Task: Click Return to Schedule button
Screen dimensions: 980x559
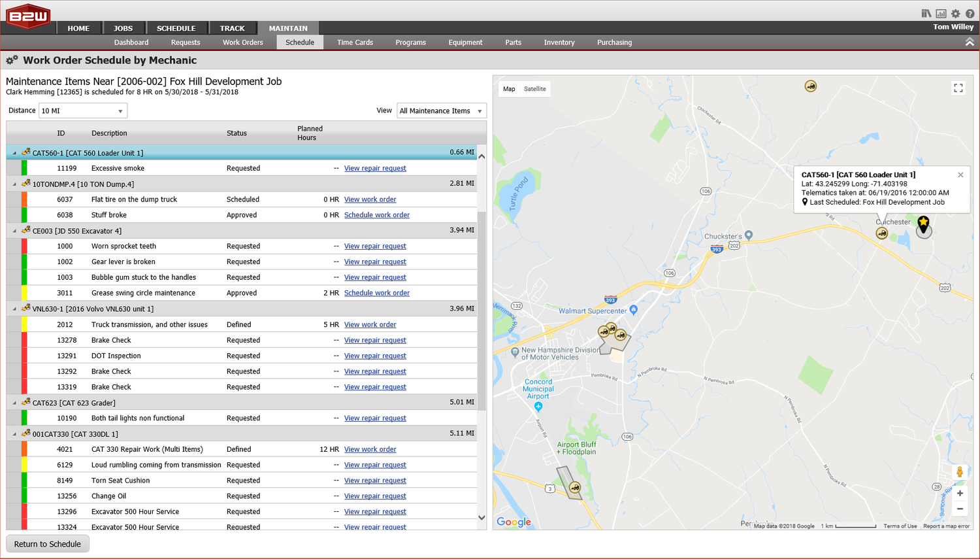Action: [x=48, y=544]
